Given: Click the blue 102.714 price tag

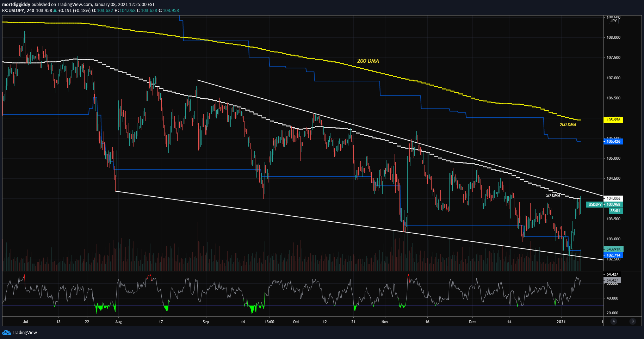Looking at the screenshot, I should pos(613,255).
